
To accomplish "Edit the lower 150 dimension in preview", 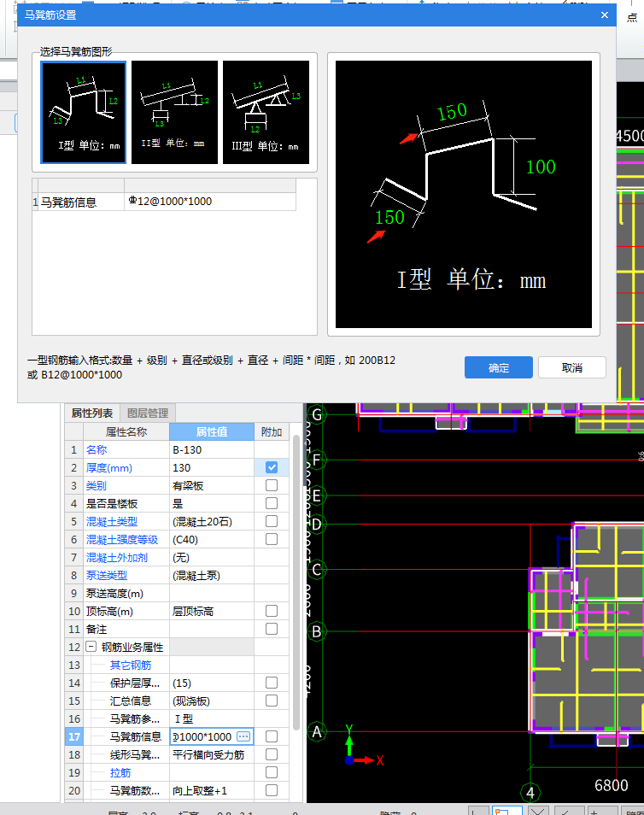I will pyautogui.click(x=389, y=217).
